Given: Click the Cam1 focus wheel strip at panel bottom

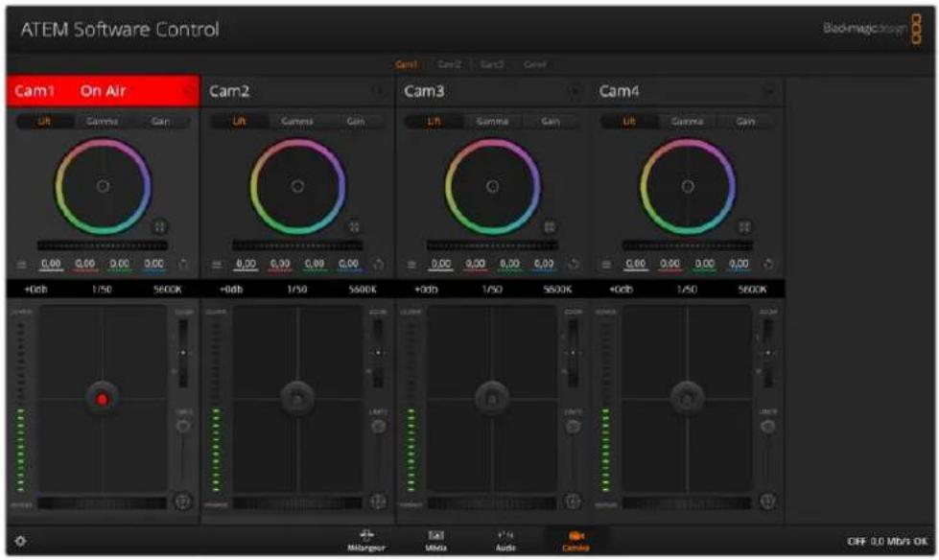Looking at the screenshot, I should point(103,503).
